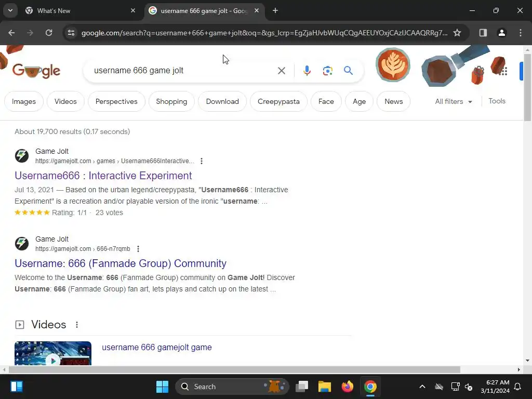Click Chrome icon on the taskbar
The width and height of the screenshot is (532, 399).
(x=370, y=387)
